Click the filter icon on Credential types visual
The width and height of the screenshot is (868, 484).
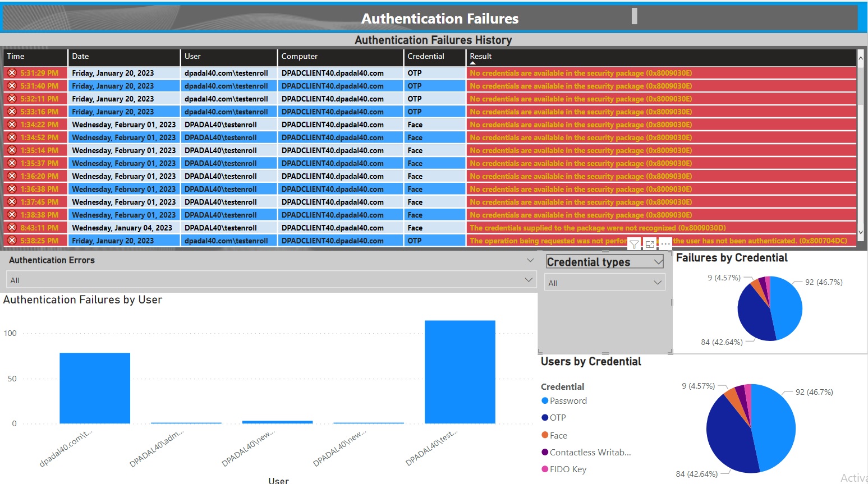634,245
